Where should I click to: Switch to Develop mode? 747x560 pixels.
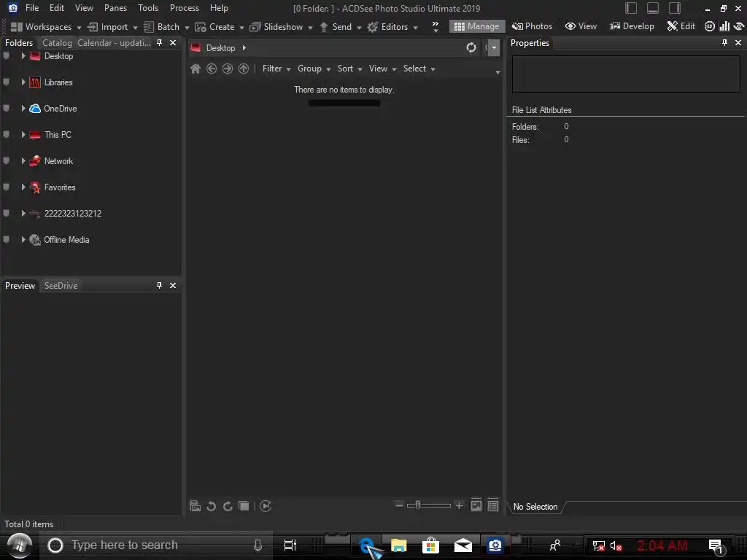pyautogui.click(x=632, y=26)
